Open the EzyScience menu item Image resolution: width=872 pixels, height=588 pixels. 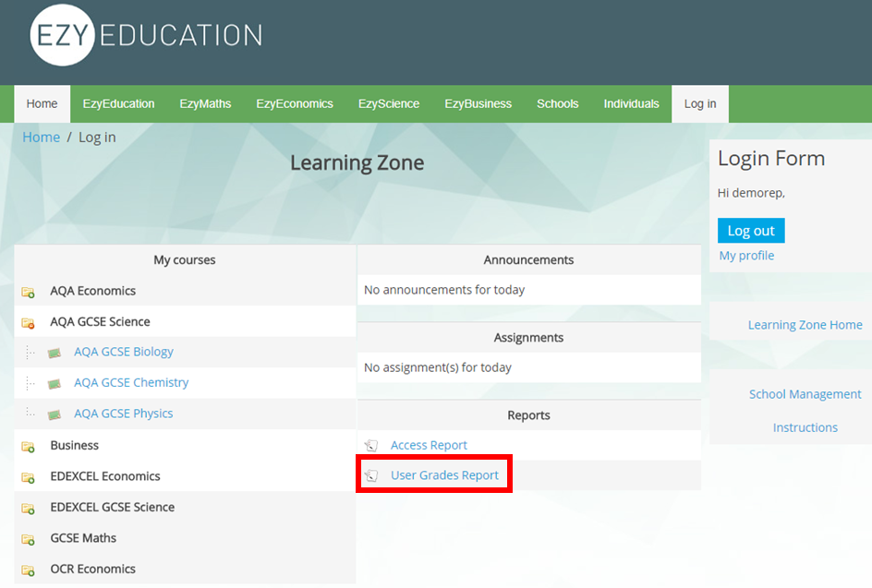click(x=389, y=104)
